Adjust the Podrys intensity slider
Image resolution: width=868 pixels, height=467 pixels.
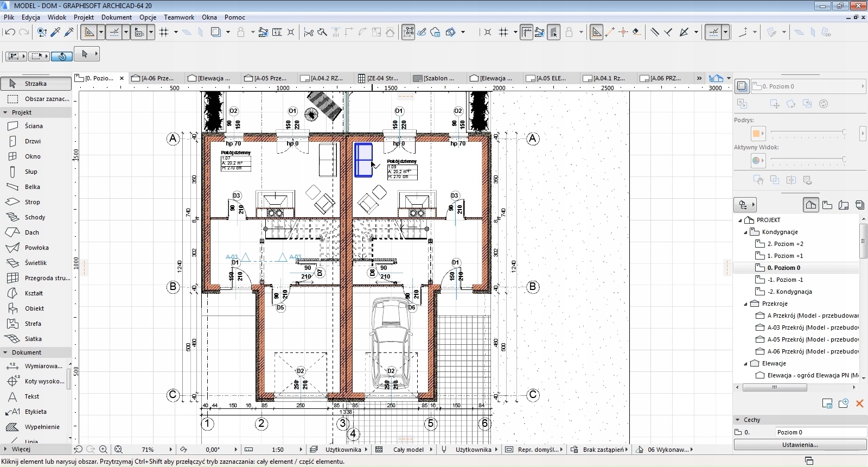tap(844, 132)
